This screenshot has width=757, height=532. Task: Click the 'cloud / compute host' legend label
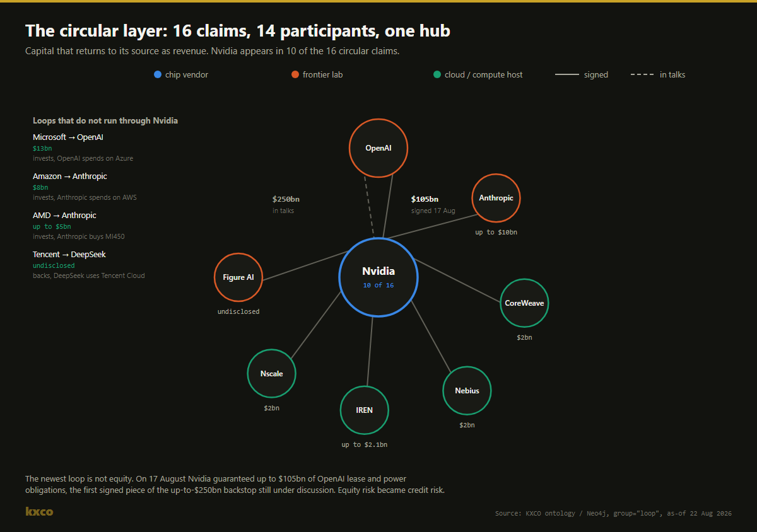click(x=484, y=74)
